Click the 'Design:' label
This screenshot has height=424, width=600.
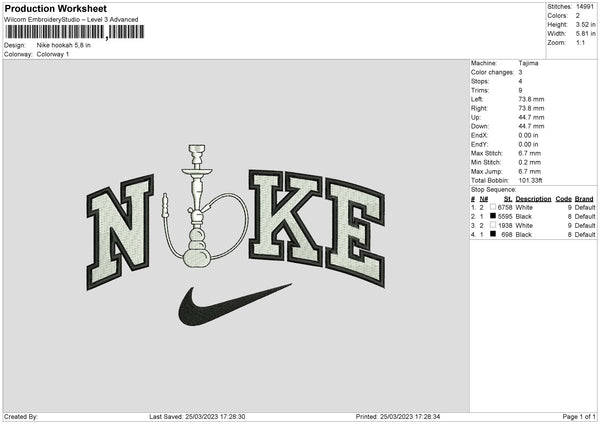pos(15,45)
